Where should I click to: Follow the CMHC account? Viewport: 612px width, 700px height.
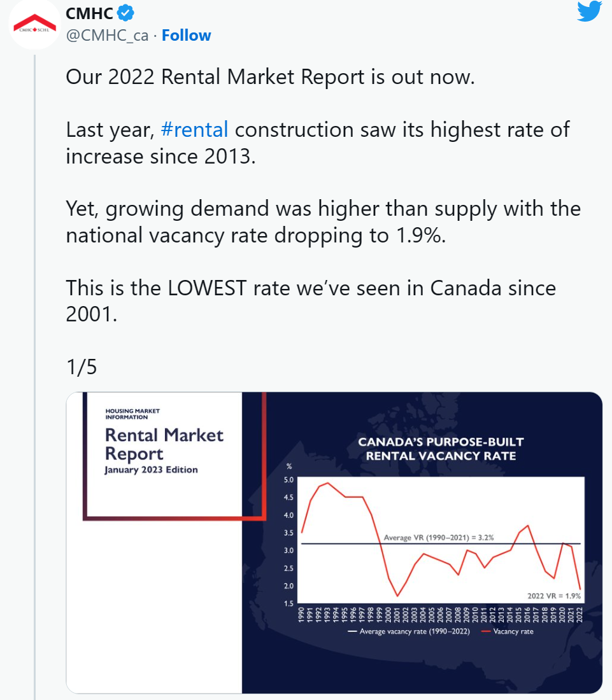pos(187,35)
